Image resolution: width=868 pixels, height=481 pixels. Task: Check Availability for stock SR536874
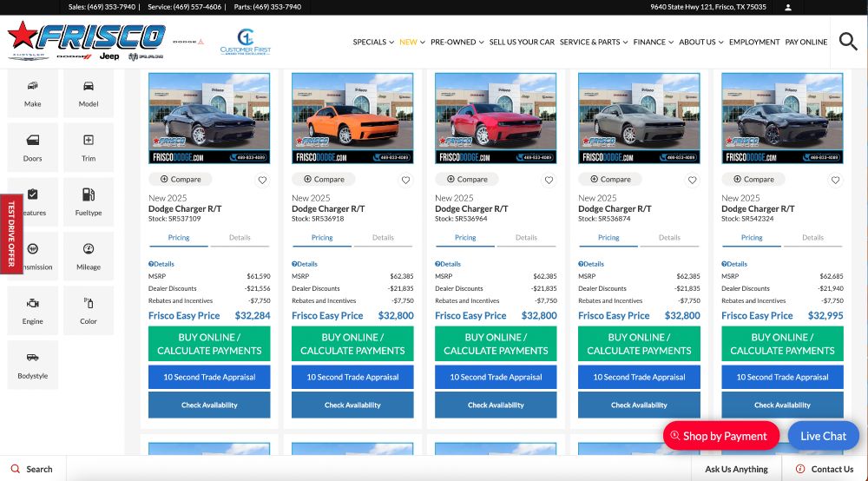click(639, 405)
